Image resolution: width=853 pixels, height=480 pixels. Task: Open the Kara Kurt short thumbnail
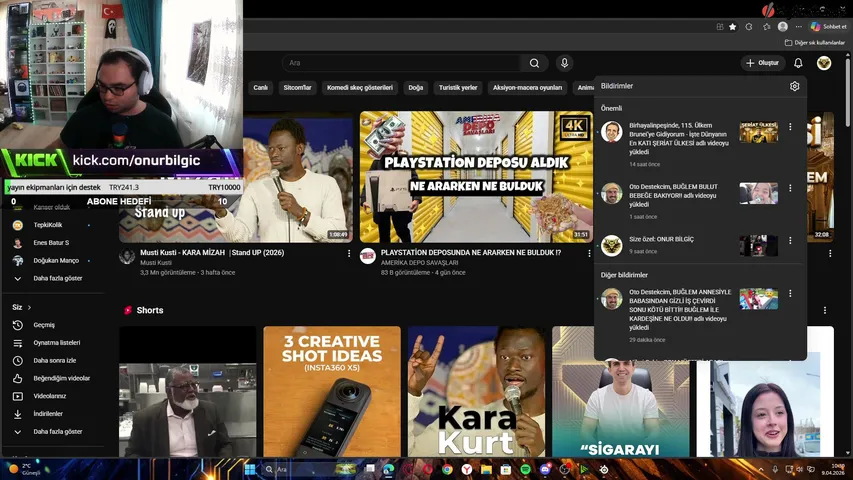[x=477, y=392]
